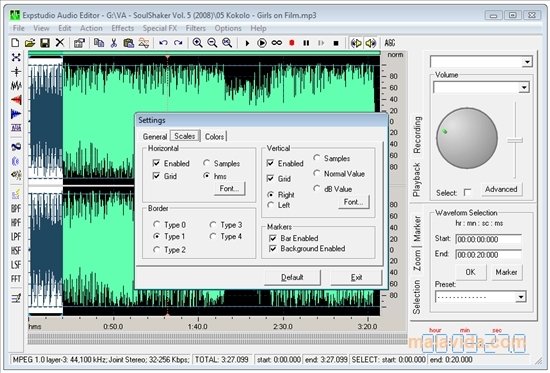Open the Special FX menu

pyautogui.click(x=160, y=28)
